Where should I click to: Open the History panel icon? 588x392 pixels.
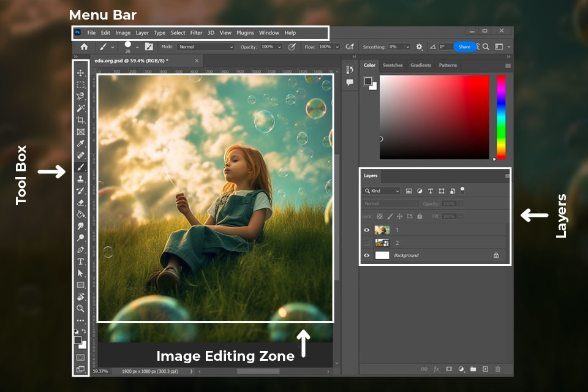[x=350, y=70]
